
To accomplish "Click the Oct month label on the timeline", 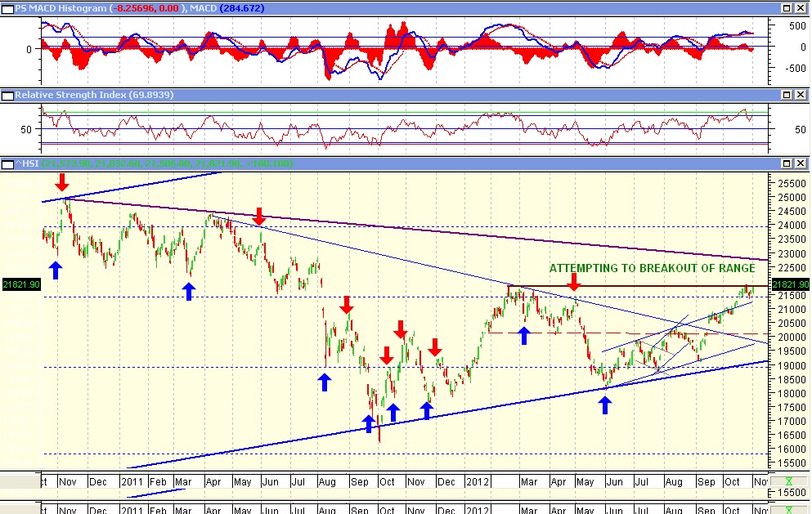I will click(733, 482).
